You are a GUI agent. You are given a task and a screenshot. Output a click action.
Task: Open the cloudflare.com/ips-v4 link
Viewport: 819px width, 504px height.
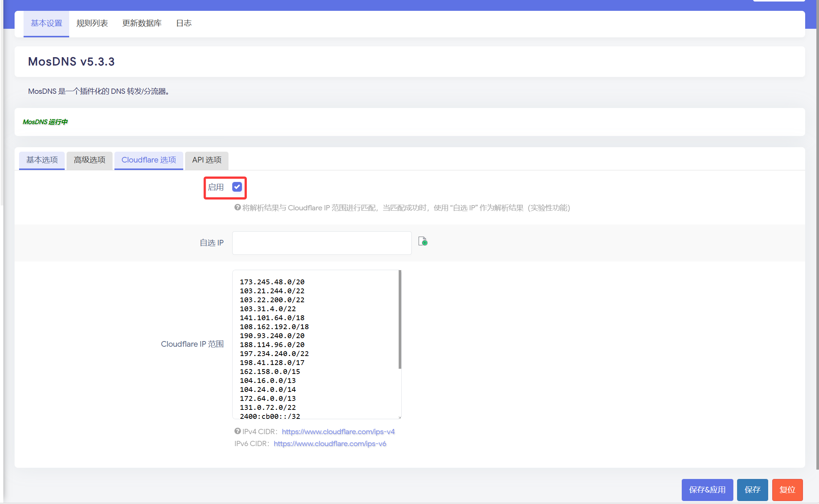point(338,432)
